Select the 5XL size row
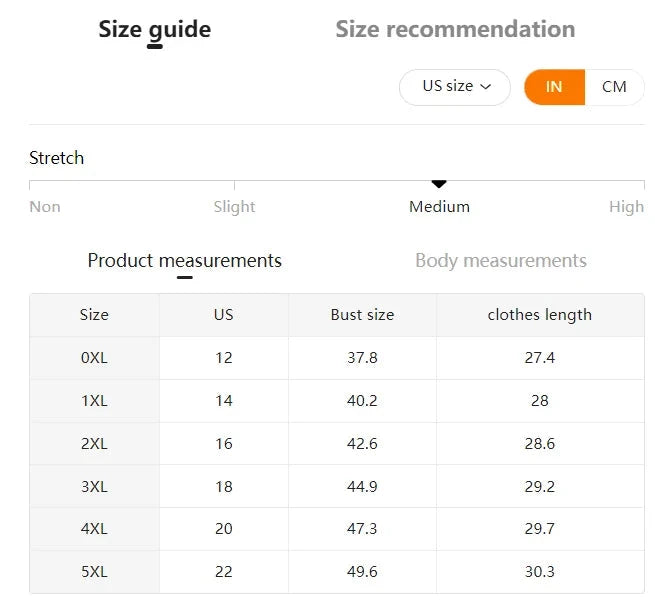The width and height of the screenshot is (655, 603). tap(94, 572)
